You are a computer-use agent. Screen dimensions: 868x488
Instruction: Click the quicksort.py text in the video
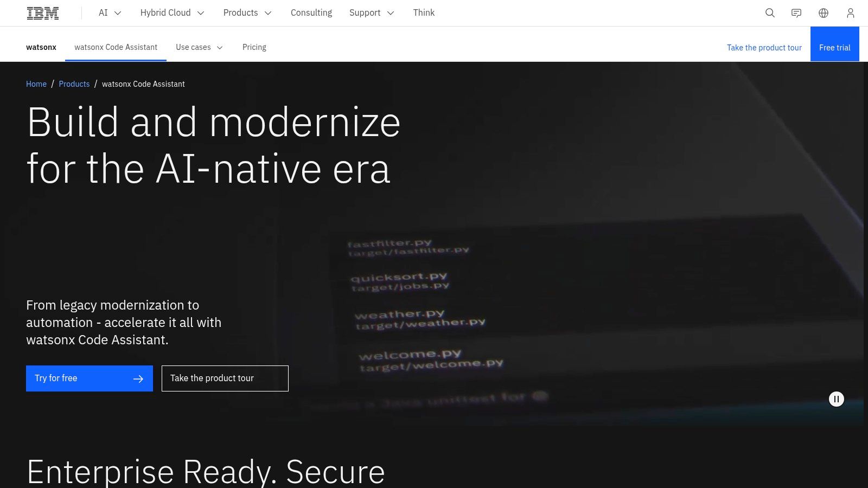pos(399,277)
